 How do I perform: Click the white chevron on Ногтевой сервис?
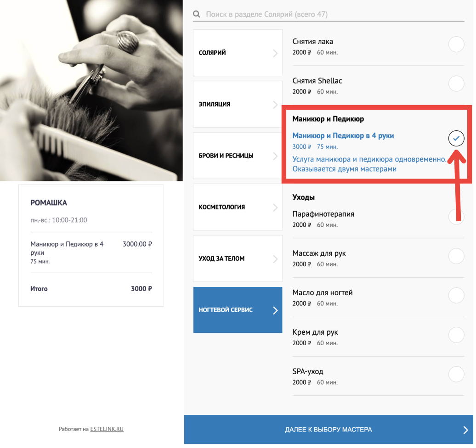click(x=275, y=310)
